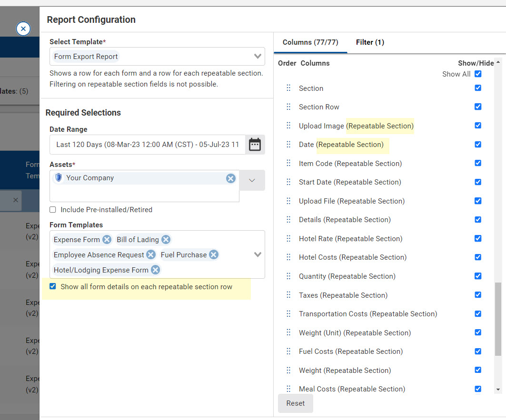
Task: Remove Hotel/Lodging Expense Form chip
Action: [155, 270]
